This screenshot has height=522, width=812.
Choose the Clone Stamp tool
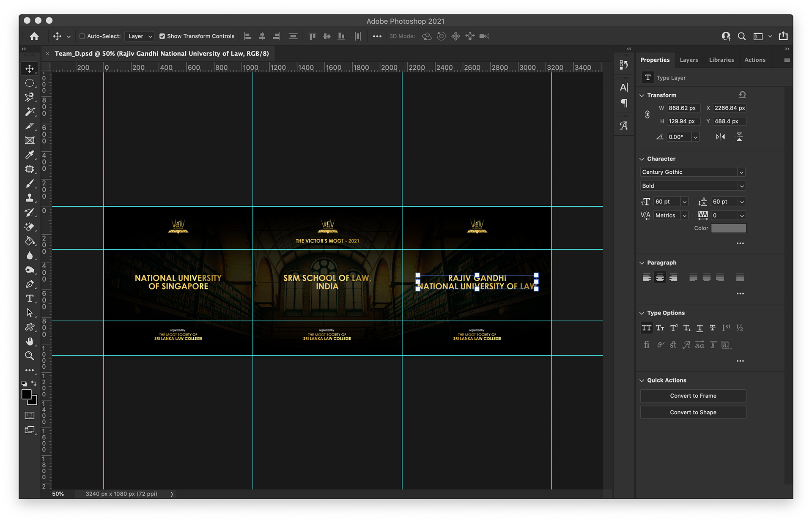tap(30, 198)
